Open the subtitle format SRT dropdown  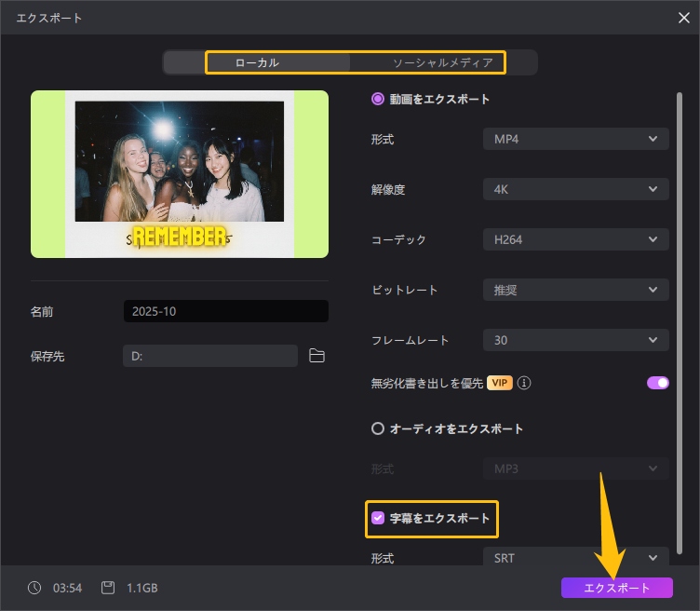coord(575,558)
